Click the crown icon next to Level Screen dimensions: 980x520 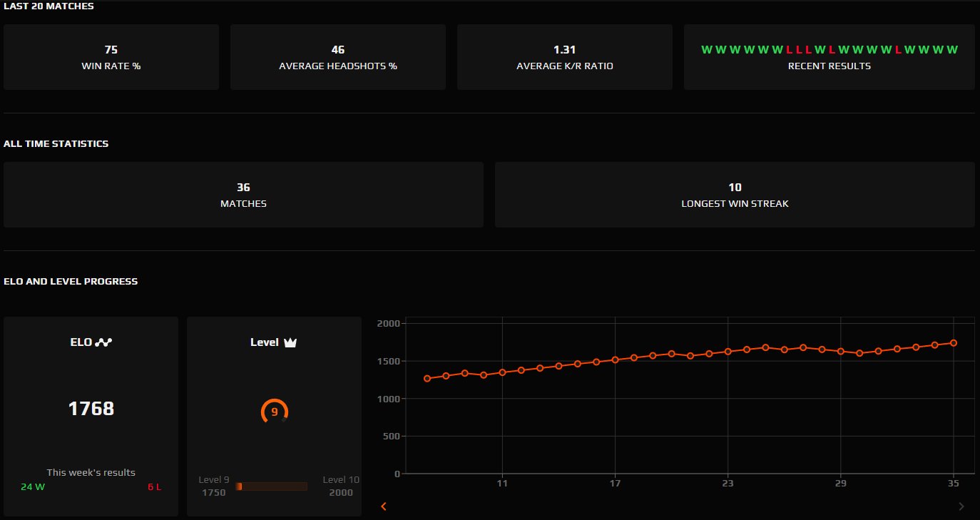290,342
